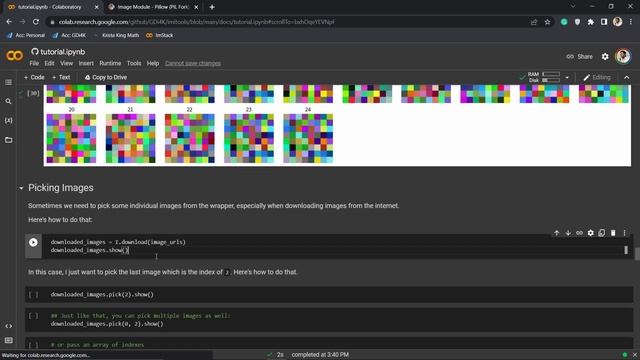The image size is (640, 360).
Task: Mirror the cell in a tab icon
Action: tap(602, 233)
